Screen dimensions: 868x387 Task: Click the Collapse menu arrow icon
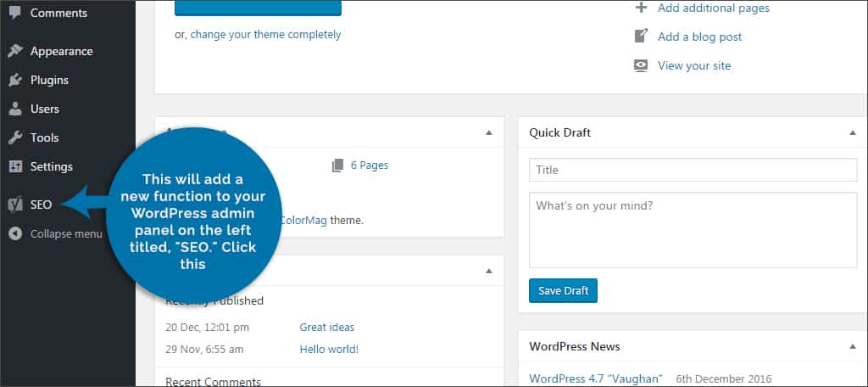[15, 233]
